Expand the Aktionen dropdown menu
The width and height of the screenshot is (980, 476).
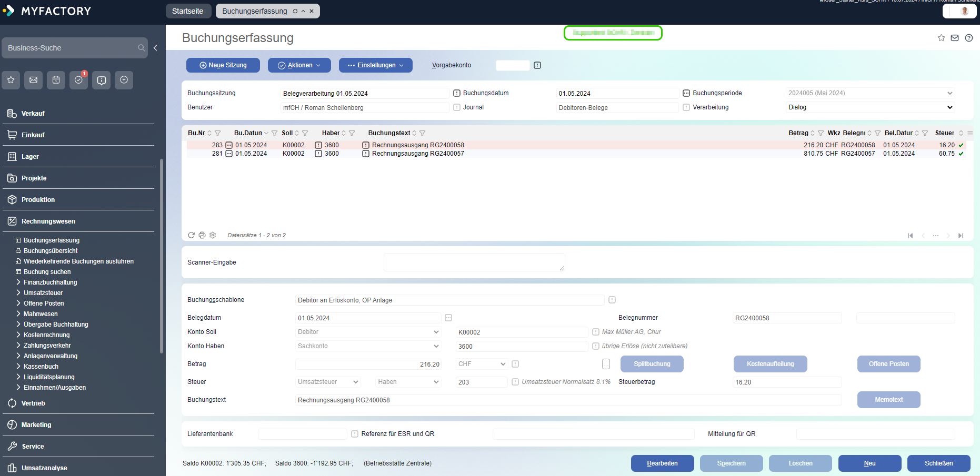click(x=299, y=65)
